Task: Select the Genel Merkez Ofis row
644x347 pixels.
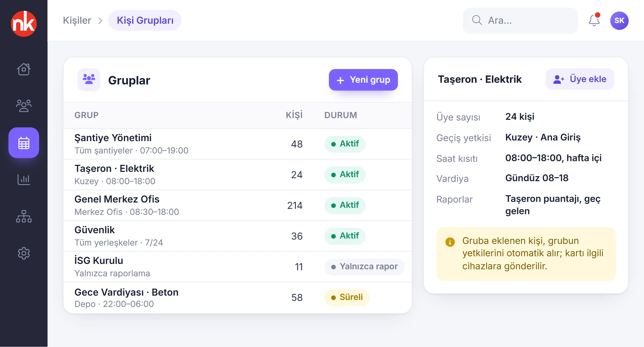Action: coord(238,206)
